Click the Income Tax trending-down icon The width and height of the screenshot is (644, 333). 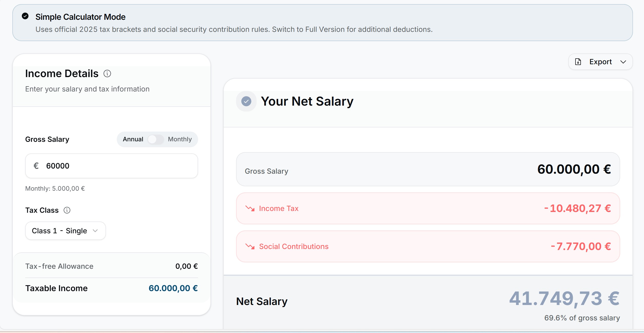point(250,208)
